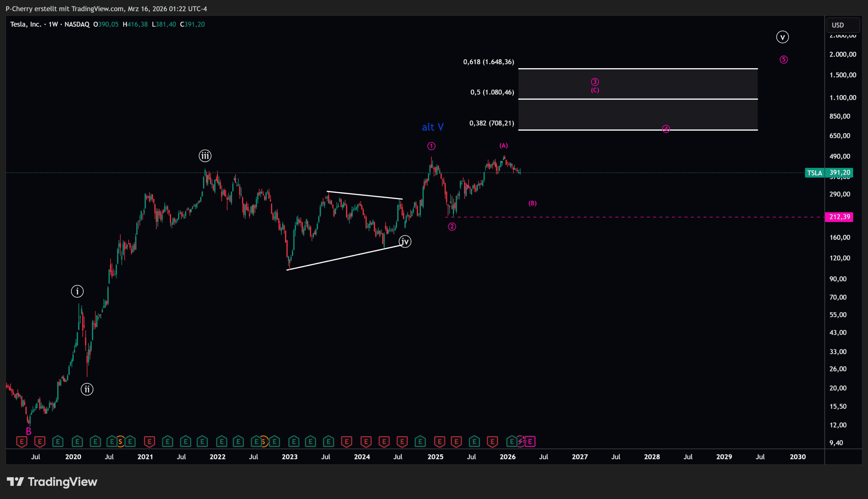The image size is (868, 499).
Task: Select the circled wave iii label
Action: tap(205, 156)
